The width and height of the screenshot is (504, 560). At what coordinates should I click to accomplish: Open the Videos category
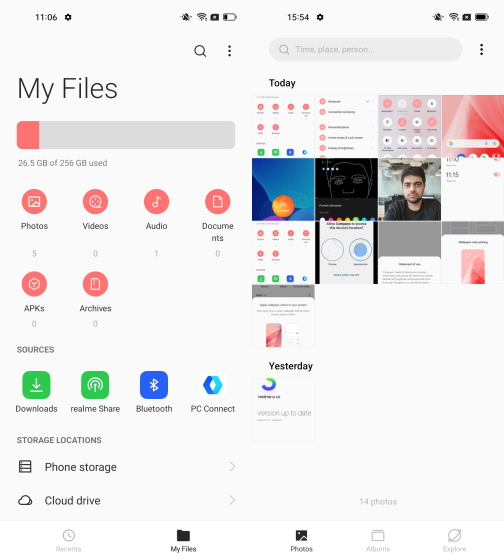95,202
